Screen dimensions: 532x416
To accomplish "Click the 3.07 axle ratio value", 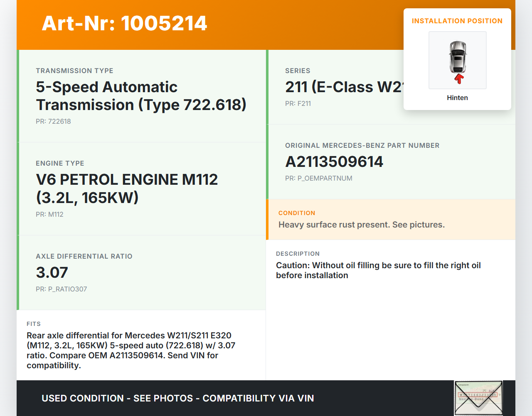I will coord(52,272).
